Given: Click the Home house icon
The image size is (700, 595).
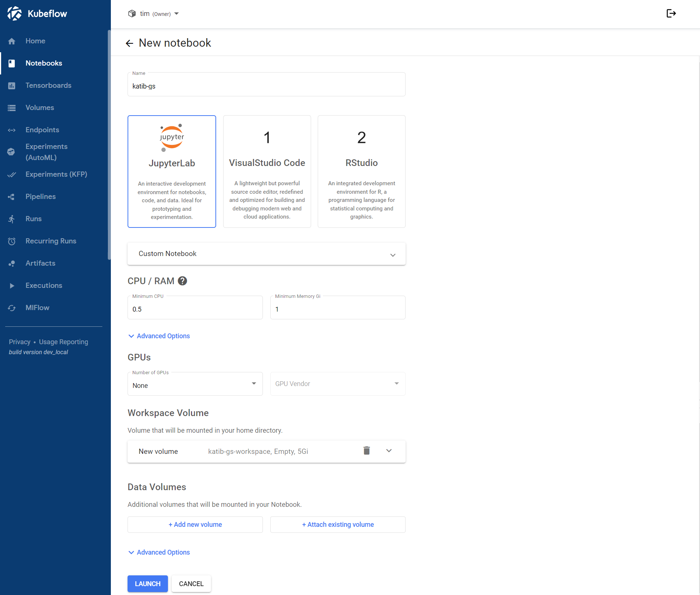Looking at the screenshot, I should pyautogui.click(x=12, y=41).
